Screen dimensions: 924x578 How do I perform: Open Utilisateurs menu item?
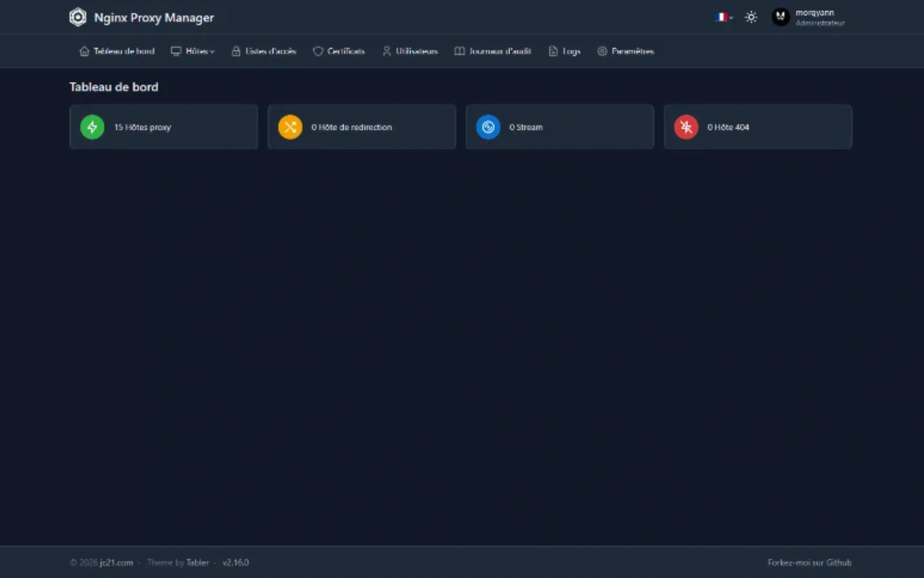pyautogui.click(x=410, y=51)
